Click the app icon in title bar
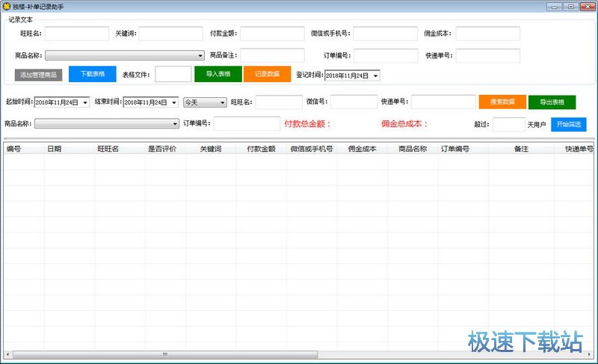This screenshot has height=364, width=598. coord(7,7)
